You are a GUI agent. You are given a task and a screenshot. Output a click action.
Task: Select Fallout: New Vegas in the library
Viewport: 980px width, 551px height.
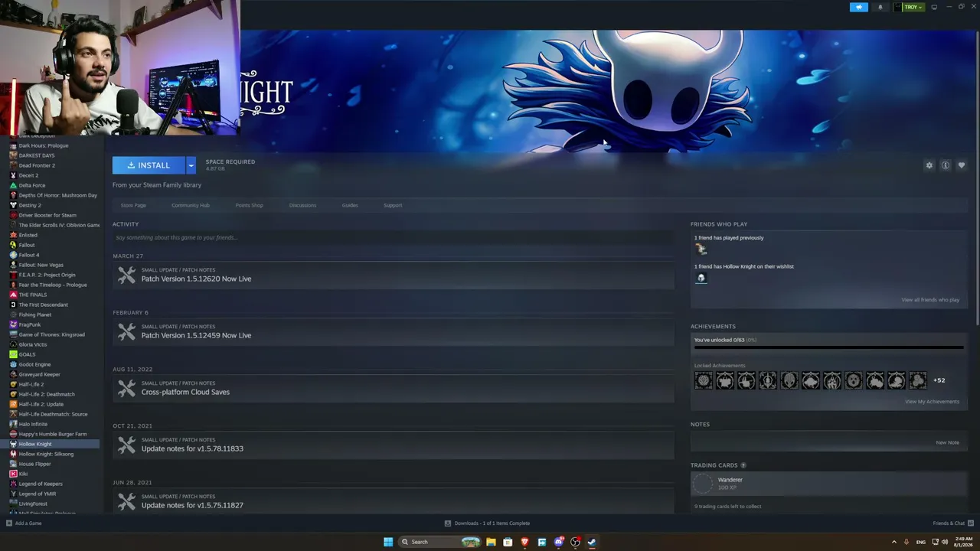(41, 265)
